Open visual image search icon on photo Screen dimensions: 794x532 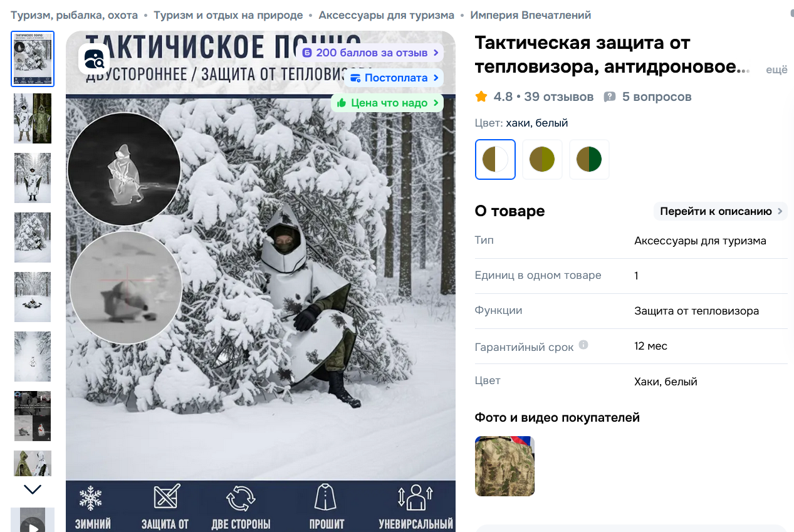tap(94, 60)
